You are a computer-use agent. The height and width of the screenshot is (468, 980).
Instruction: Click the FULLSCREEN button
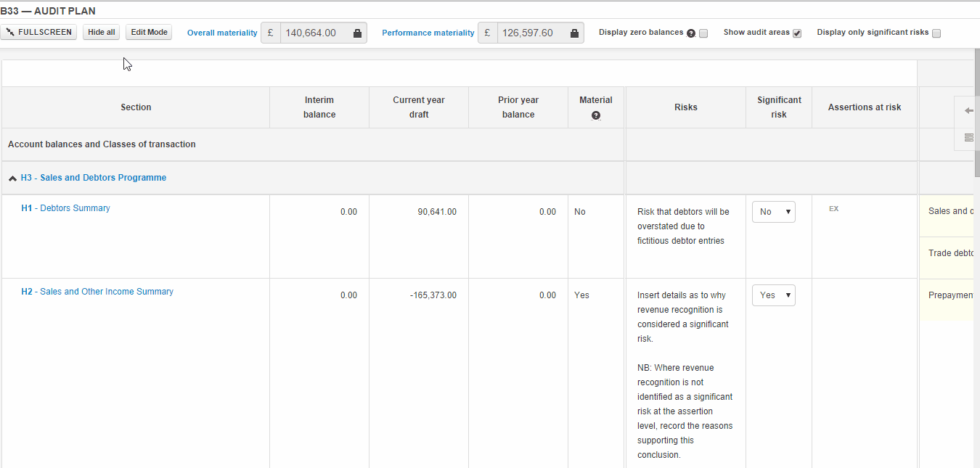click(39, 33)
